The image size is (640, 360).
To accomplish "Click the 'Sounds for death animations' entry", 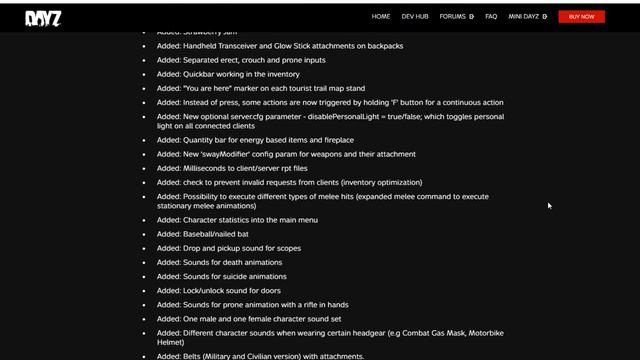I will point(220,262).
